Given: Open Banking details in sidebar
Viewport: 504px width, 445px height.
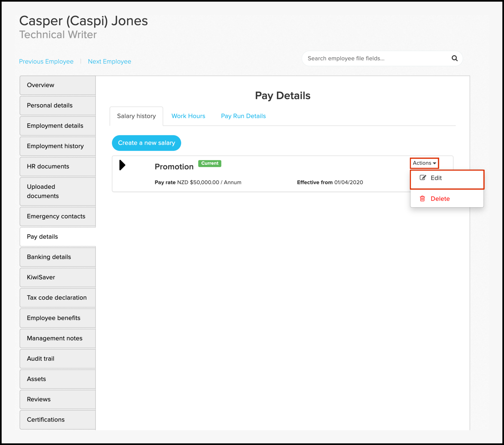Looking at the screenshot, I should (49, 257).
